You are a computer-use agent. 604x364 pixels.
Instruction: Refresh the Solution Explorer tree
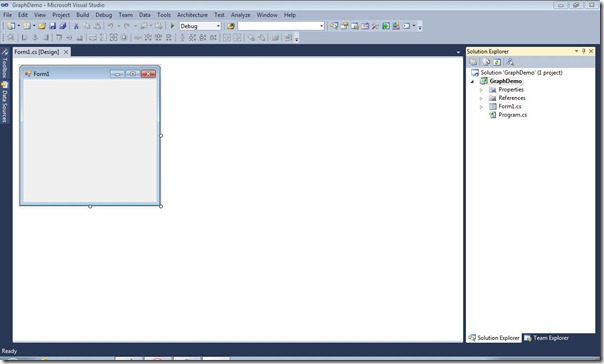click(x=497, y=62)
